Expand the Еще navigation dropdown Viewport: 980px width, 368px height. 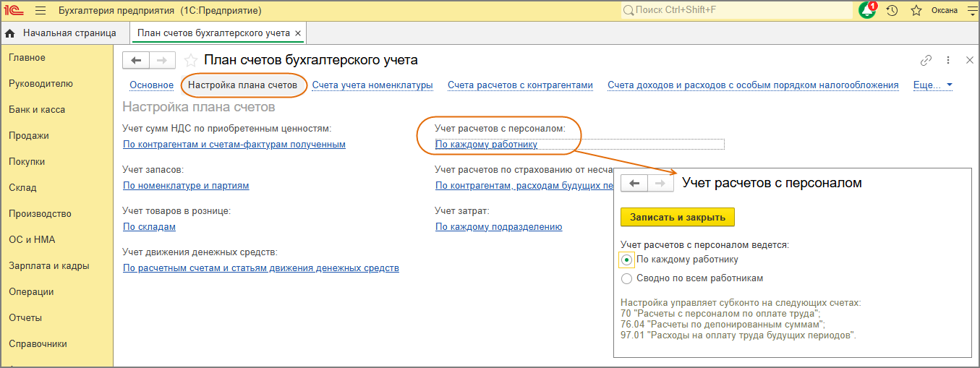coord(933,85)
